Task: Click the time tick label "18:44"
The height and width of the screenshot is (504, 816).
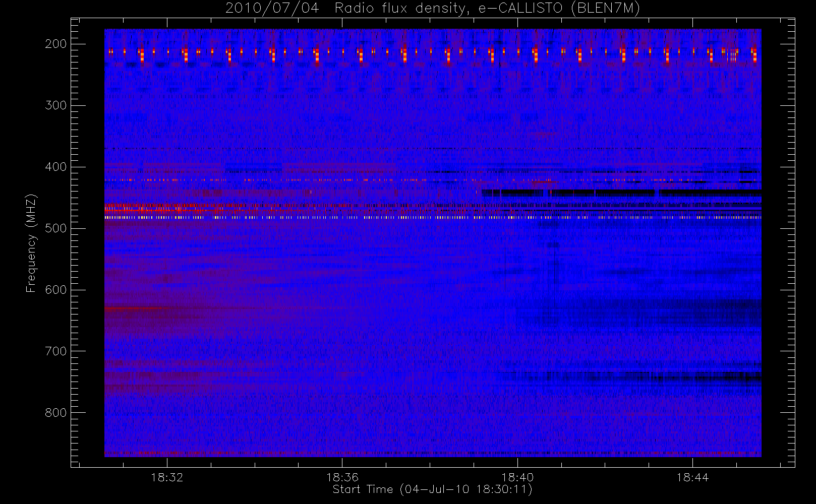Action: (692, 477)
